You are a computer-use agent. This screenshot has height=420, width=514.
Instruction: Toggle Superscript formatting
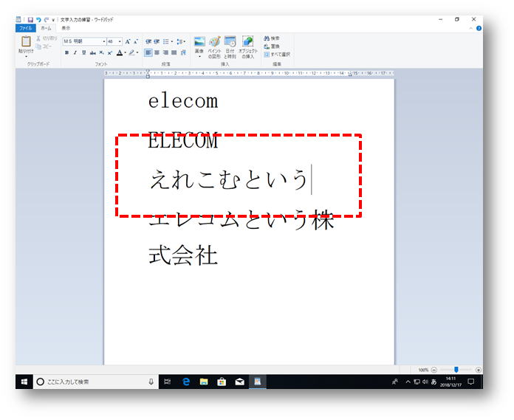pyautogui.click(x=110, y=52)
